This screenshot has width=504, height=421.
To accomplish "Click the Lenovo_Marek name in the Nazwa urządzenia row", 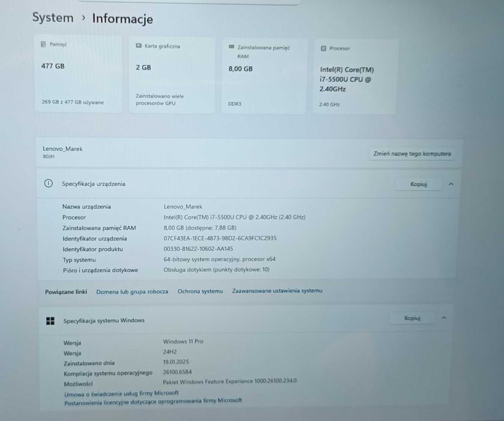I will point(183,207).
